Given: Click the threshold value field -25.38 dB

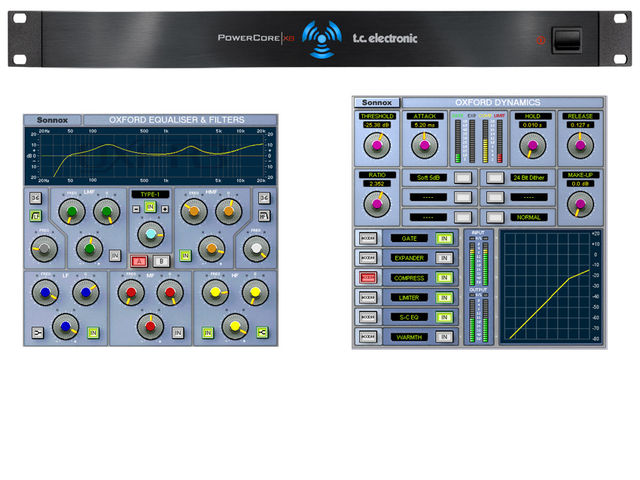Looking at the screenshot, I should coord(377,125).
